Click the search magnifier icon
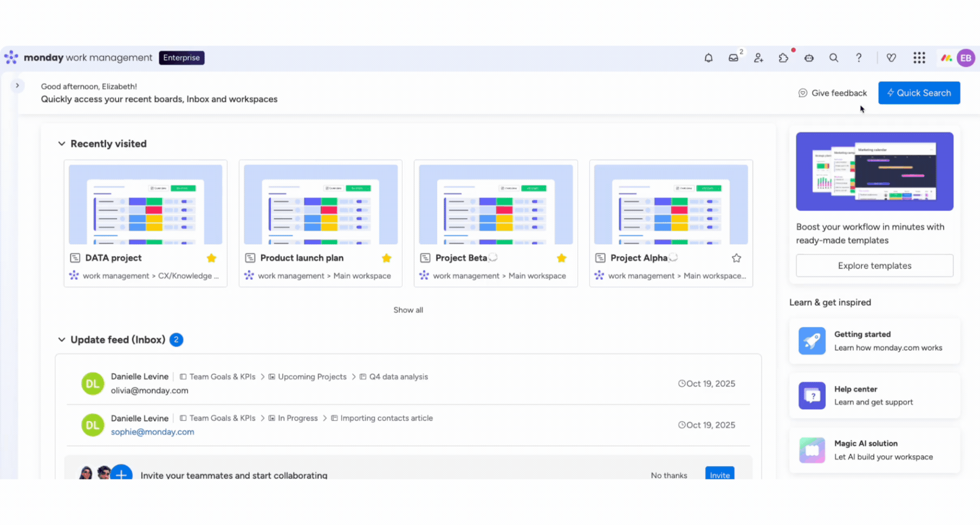Viewport: 980px width, 525px height. pyautogui.click(x=834, y=58)
